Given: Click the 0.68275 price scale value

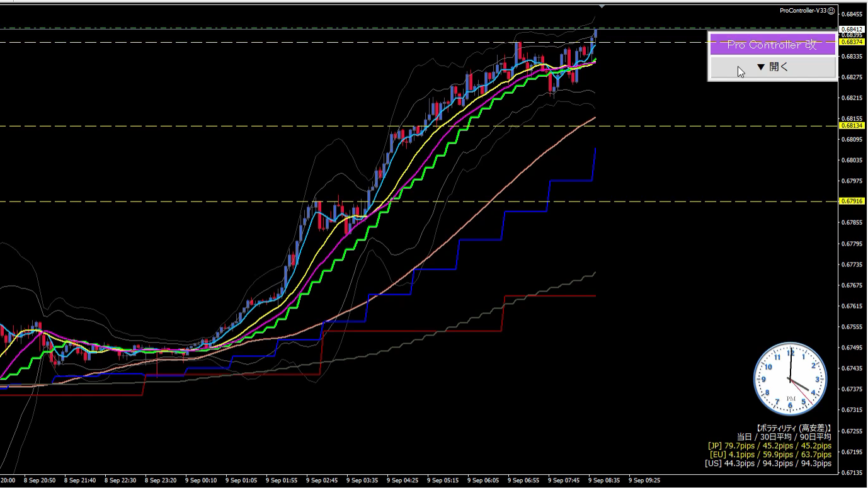Looking at the screenshot, I should [x=852, y=77].
